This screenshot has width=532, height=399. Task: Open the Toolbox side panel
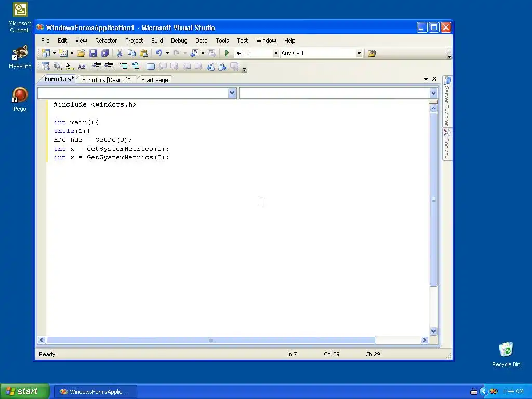(447, 144)
